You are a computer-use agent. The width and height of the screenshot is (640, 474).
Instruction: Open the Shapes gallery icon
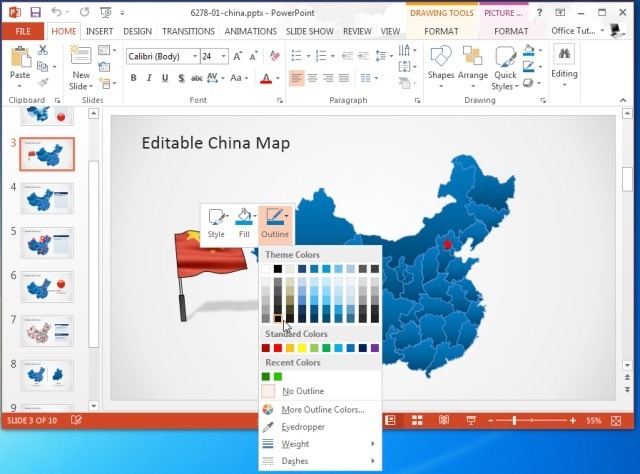(x=441, y=56)
